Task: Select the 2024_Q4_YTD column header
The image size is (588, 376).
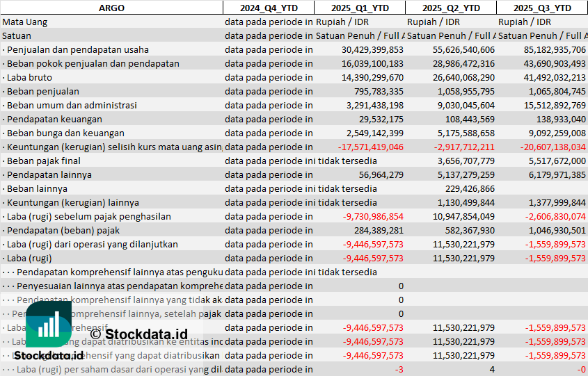Action: click(x=268, y=8)
